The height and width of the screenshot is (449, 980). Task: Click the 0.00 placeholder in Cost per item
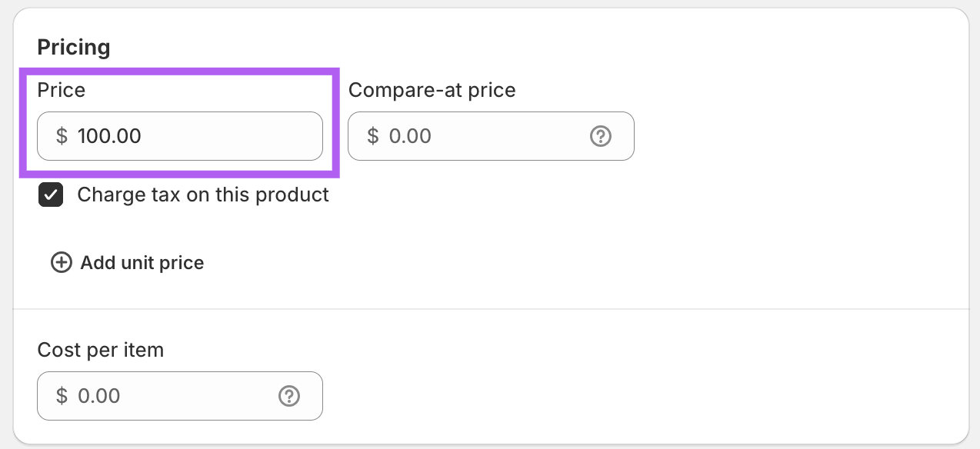pos(99,396)
